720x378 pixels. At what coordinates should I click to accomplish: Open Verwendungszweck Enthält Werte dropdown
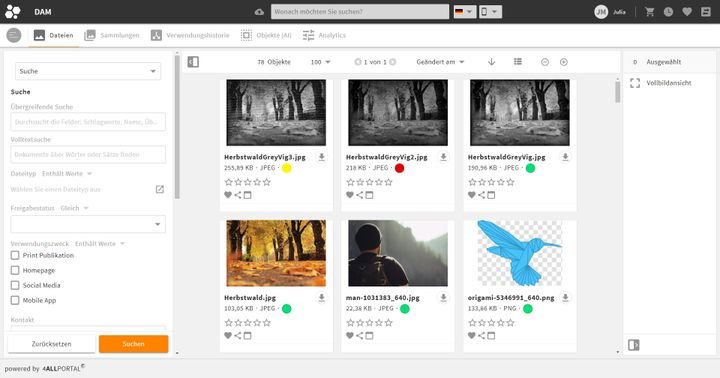[100, 244]
